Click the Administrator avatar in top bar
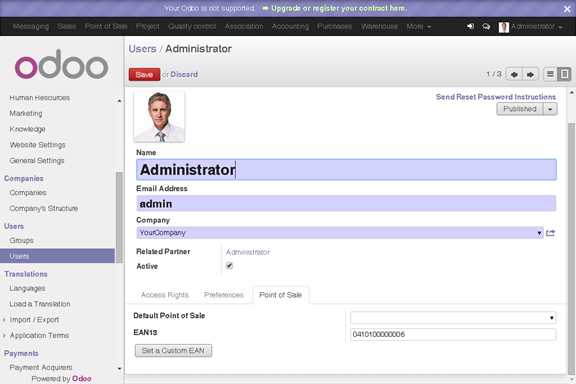 504,27
